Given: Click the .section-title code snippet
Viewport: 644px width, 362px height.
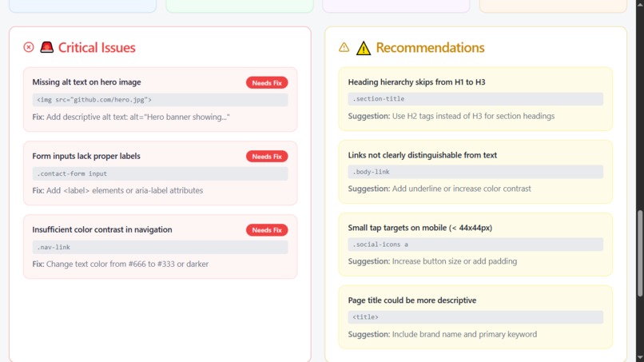Looking at the screenshot, I should coord(475,98).
